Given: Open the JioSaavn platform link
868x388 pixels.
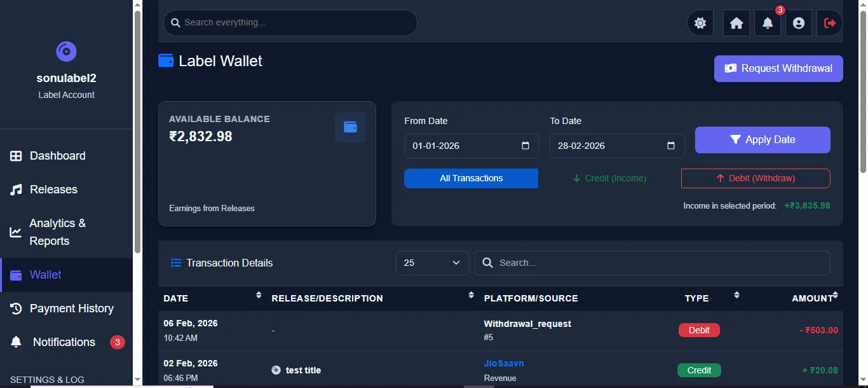Looking at the screenshot, I should (504, 363).
